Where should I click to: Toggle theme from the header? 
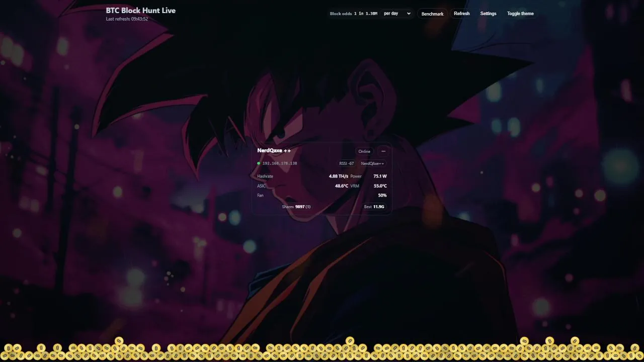point(520,14)
